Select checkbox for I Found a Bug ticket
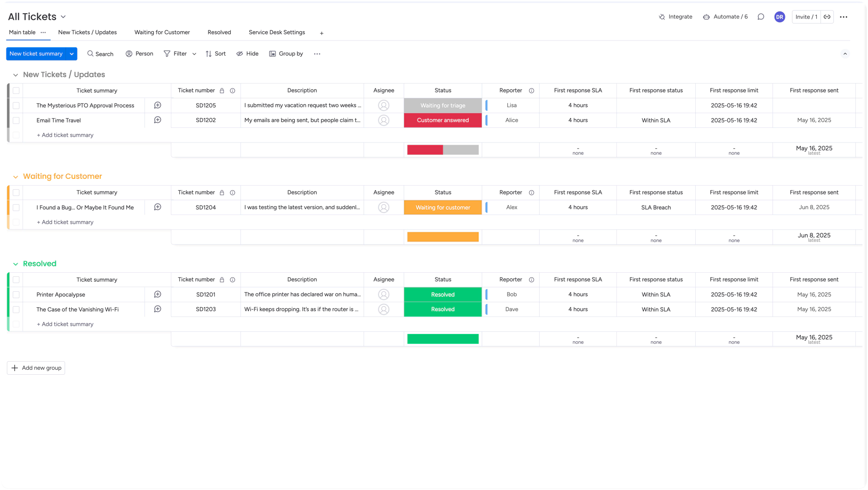Screen dimensions: 868x490 (x=16, y=207)
